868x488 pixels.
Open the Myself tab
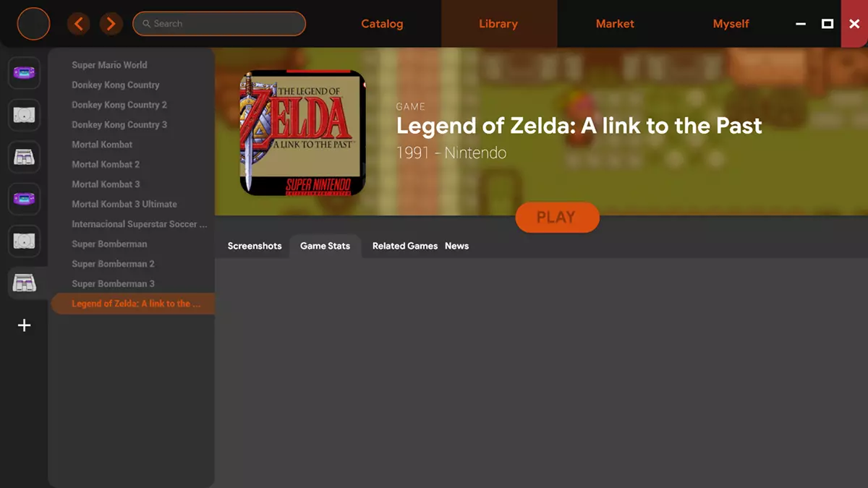tap(731, 24)
